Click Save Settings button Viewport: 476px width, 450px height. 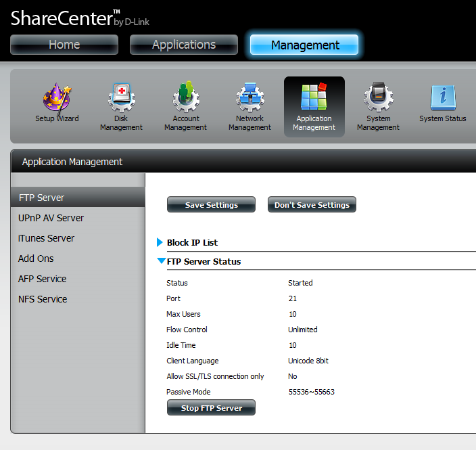coord(211,204)
